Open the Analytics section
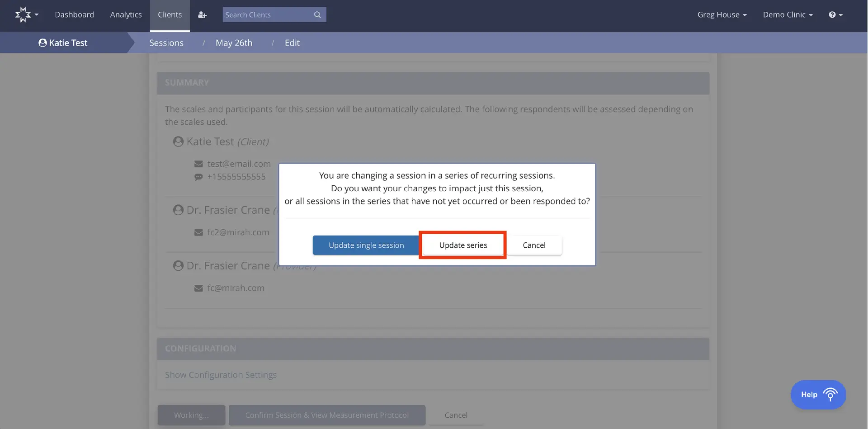The height and width of the screenshot is (429, 868). point(126,14)
